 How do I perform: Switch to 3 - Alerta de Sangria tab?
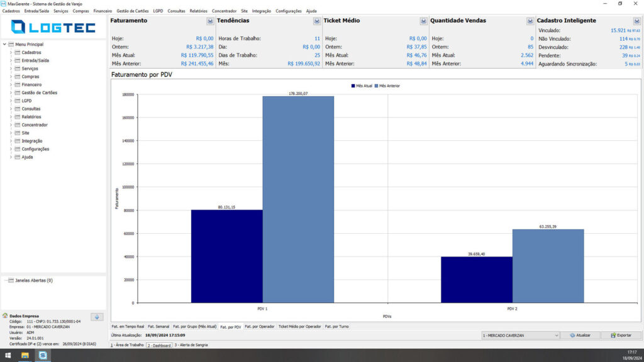191,345
